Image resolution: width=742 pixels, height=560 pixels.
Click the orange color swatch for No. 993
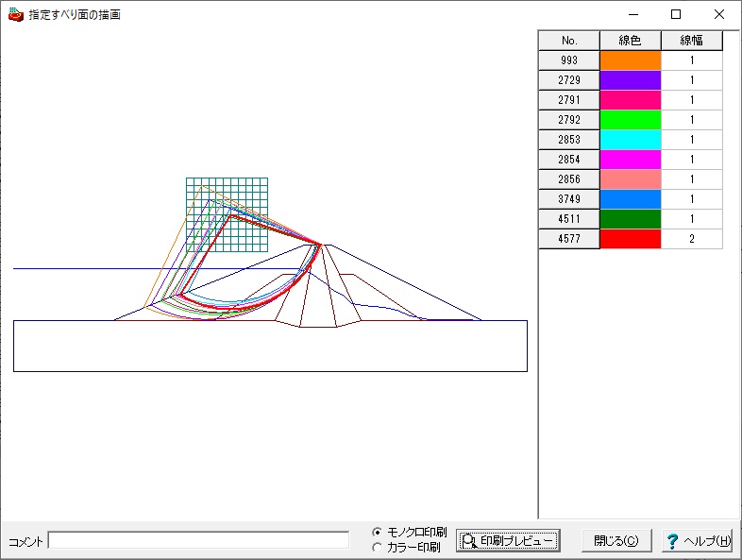click(x=631, y=60)
